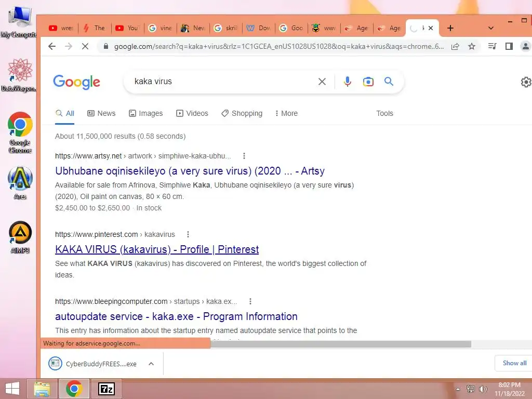
Task: Bookmark this page with the star
Action: [x=472, y=46]
